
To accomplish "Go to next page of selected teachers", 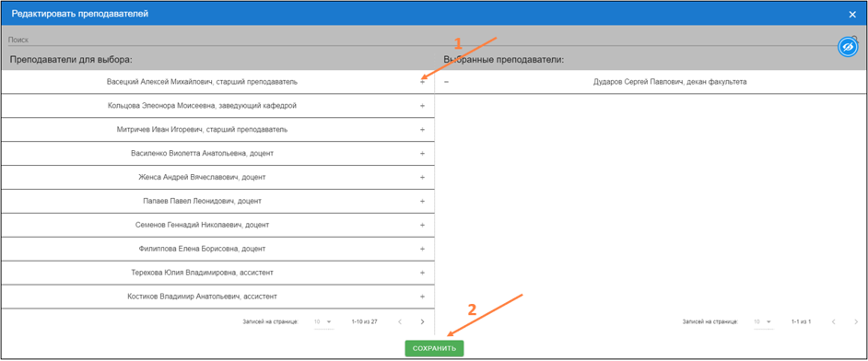I will pos(856,321).
